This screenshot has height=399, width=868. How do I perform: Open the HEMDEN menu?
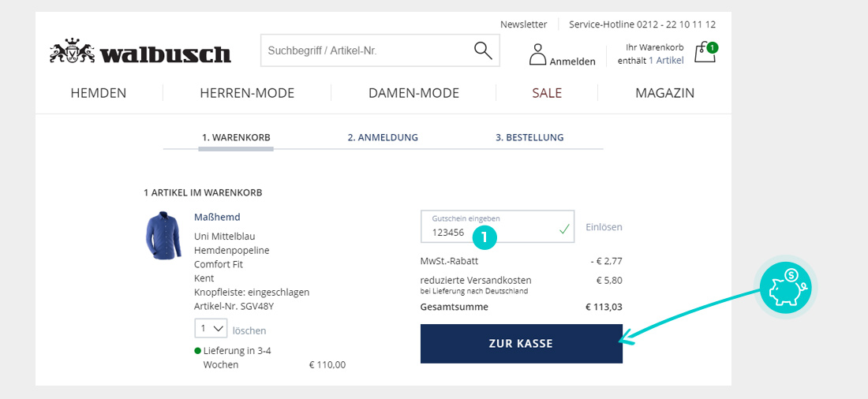pyautogui.click(x=99, y=93)
